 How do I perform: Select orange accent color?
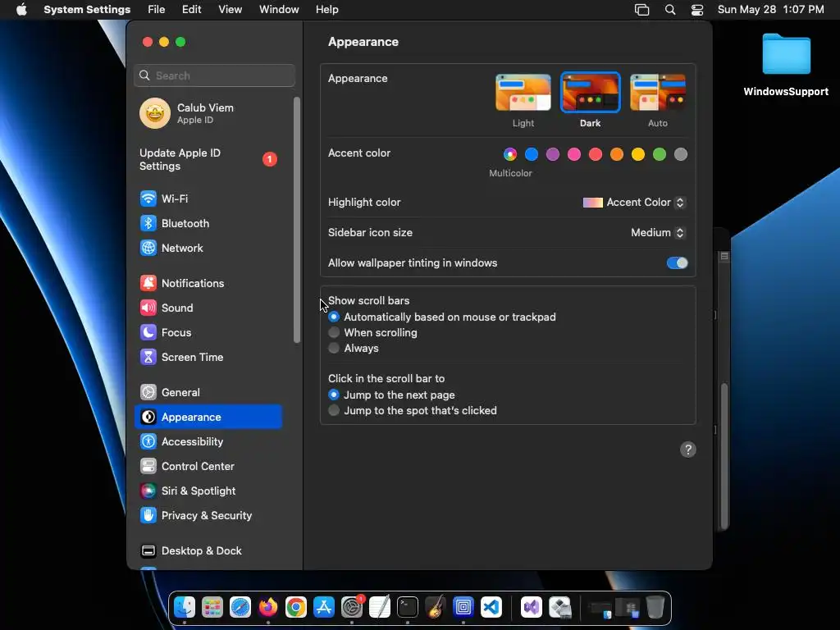coord(617,155)
